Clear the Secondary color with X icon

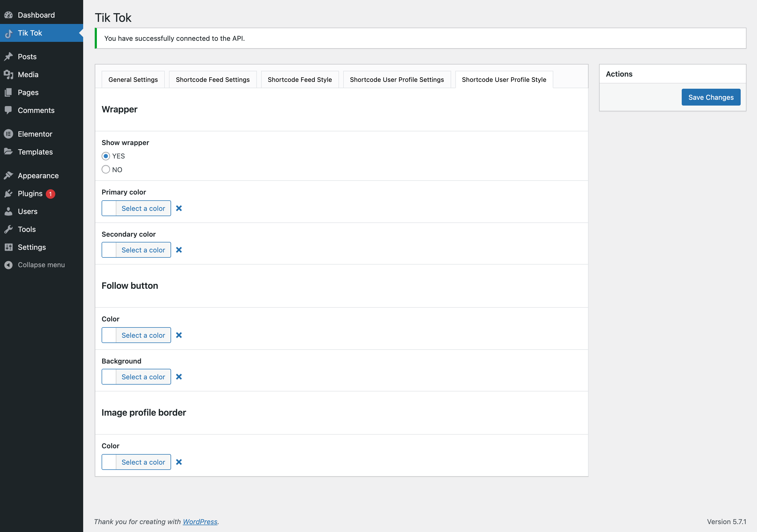[179, 250]
